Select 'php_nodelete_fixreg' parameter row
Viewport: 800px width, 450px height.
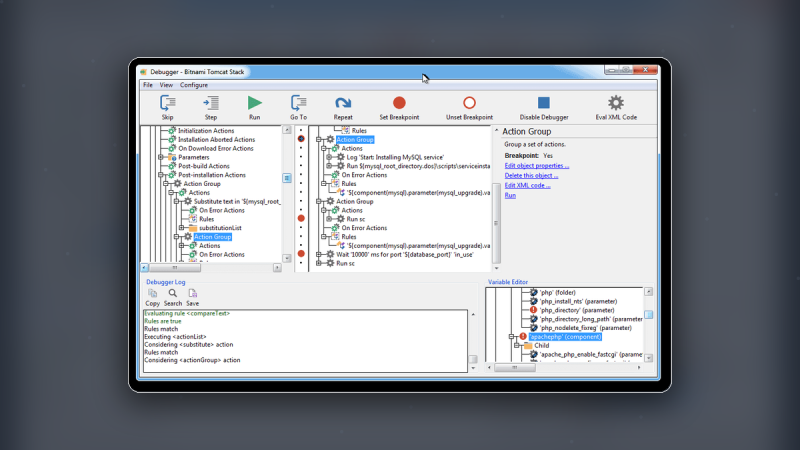(x=585, y=328)
